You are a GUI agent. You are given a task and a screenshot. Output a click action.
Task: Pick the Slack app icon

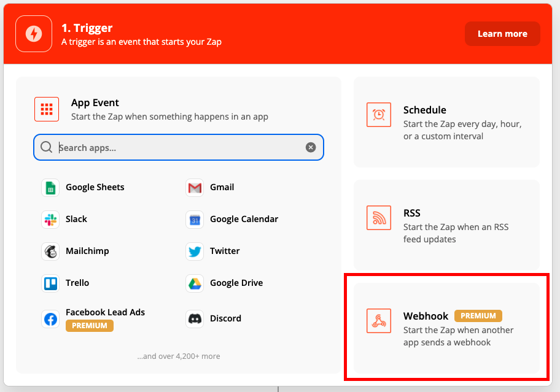tap(50, 220)
